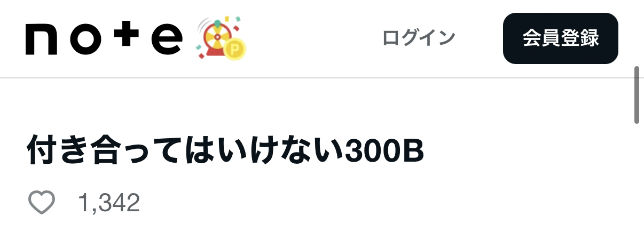The width and height of the screenshot is (644, 231).
Task: Open the ログイン link
Action: (x=419, y=38)
